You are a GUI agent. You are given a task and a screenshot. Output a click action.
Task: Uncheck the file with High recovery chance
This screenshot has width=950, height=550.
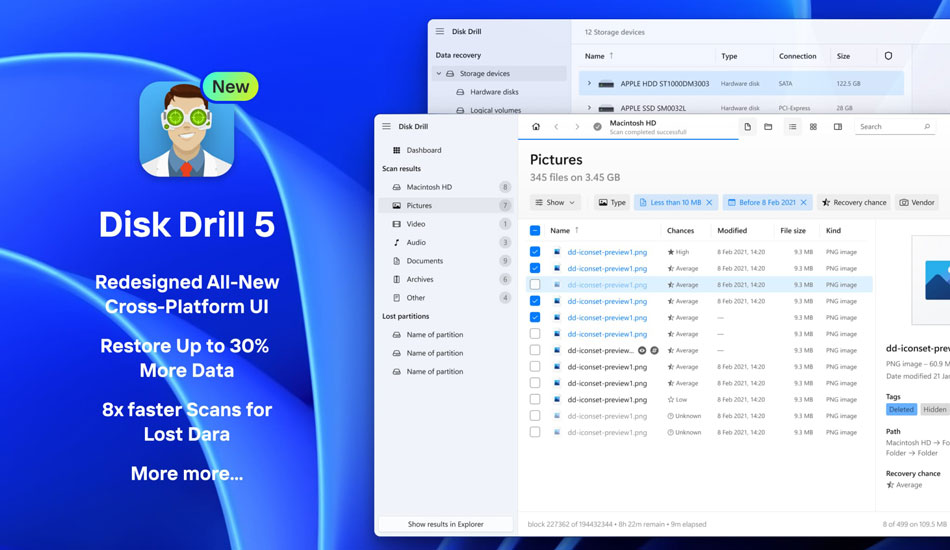point(535,252)
